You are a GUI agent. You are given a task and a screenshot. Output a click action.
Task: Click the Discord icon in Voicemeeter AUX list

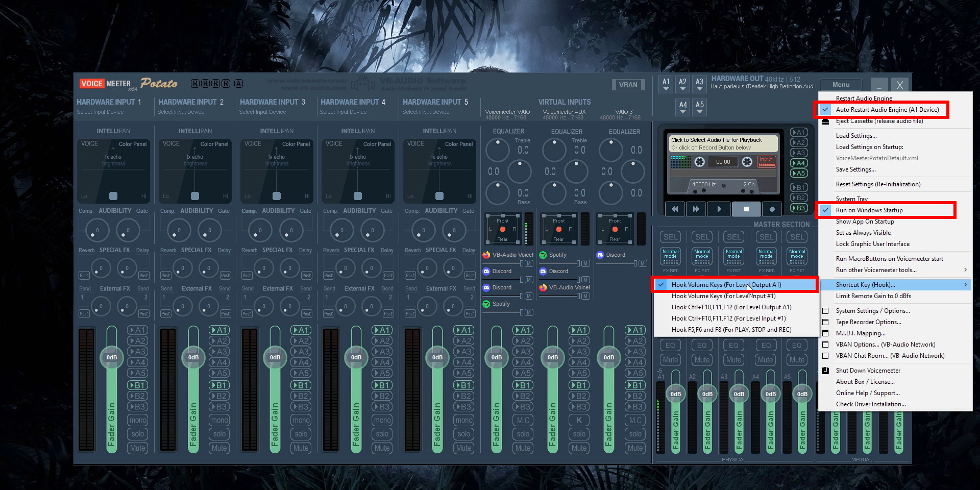(x=543, y=271)
